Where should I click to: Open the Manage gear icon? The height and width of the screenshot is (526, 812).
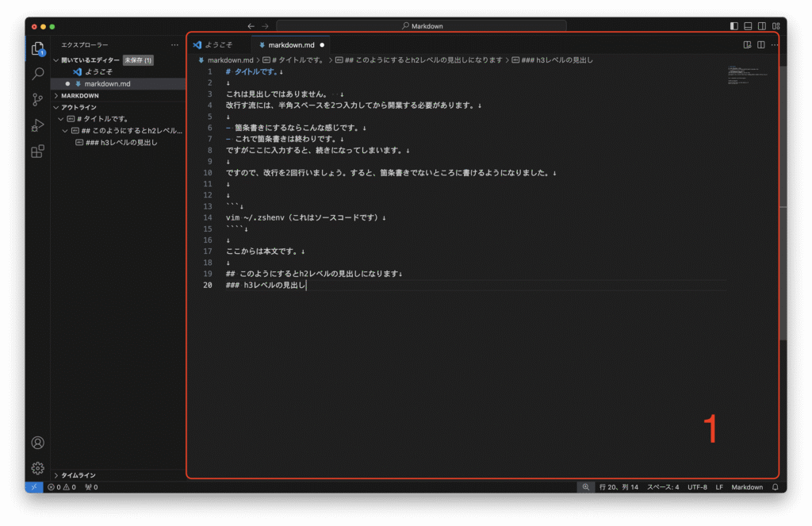[x=38, y=468]
